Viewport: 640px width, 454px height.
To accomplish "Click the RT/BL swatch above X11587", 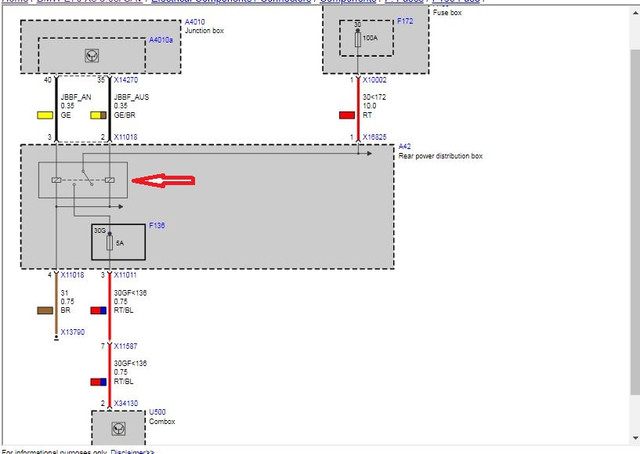I will click(98, 311).
